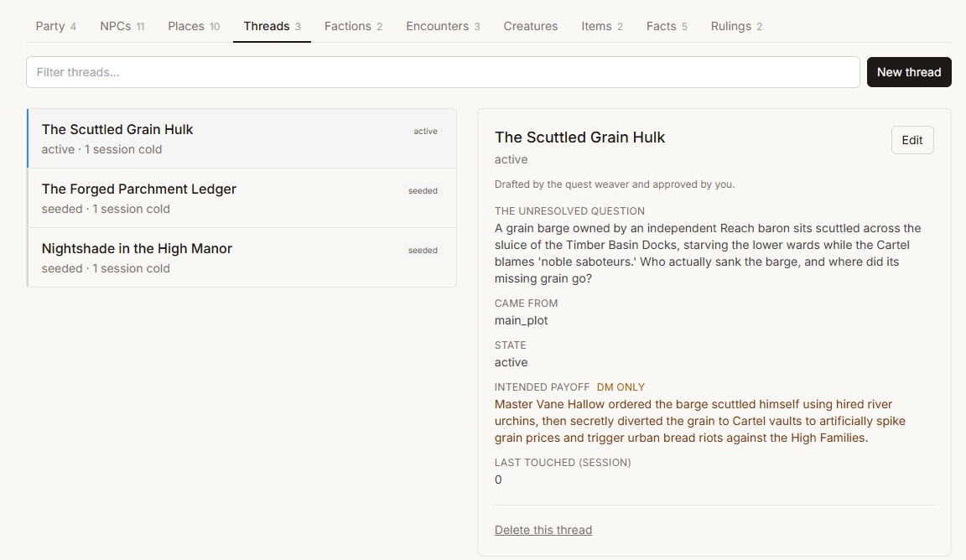The height and width of the screenshot is (560, 966).
Task: Click the main_plot value under Came From
Action: pyautogui.click(x=522, y=320)
